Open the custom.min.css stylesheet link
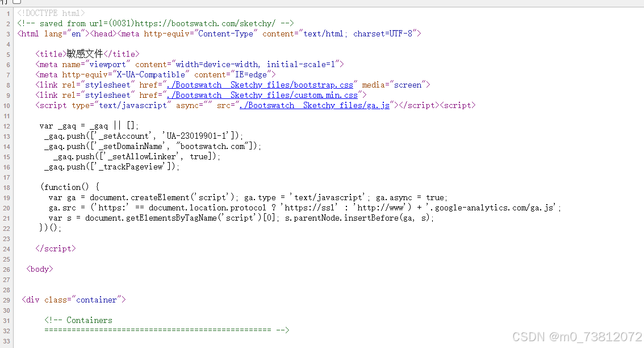The width and height of the screenshot is (644, 348). pyautogui.click(x=262, y=96)
